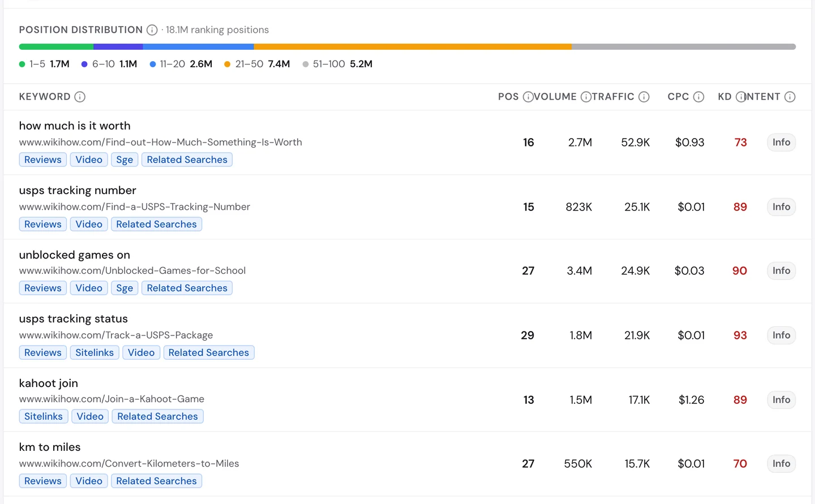Click the info icon beside Position Distribution
This screenshot has height=504, width=815.
point(152,30)
